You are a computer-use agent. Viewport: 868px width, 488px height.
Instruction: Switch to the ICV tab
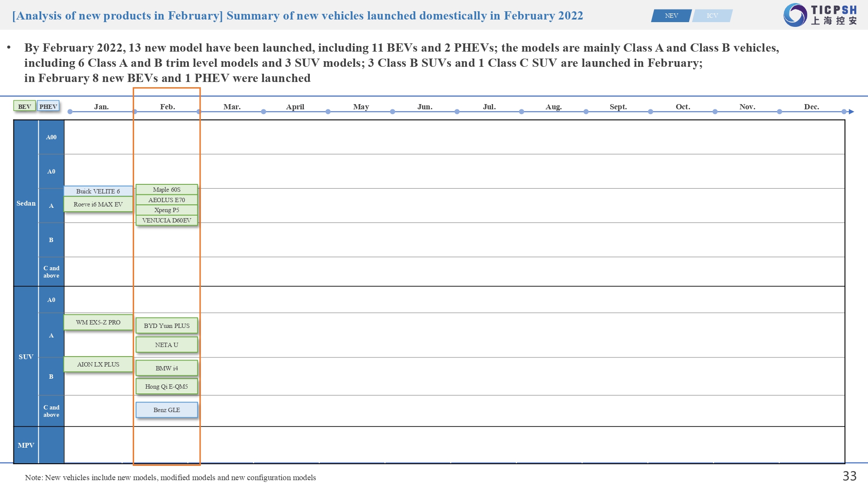[712, 16]
